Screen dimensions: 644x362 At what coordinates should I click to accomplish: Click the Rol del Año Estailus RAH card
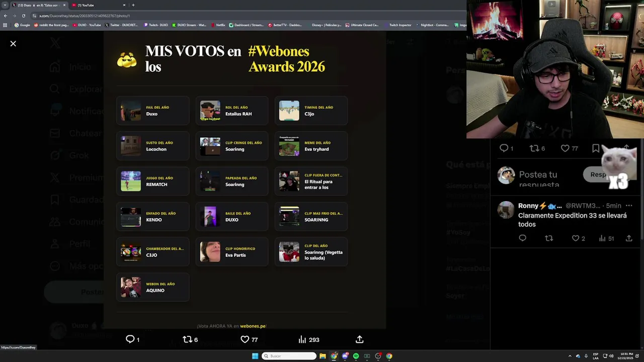point(232,111)
